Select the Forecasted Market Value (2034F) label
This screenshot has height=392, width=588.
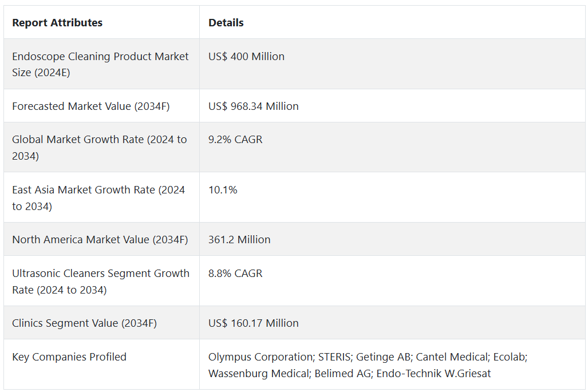91,106
